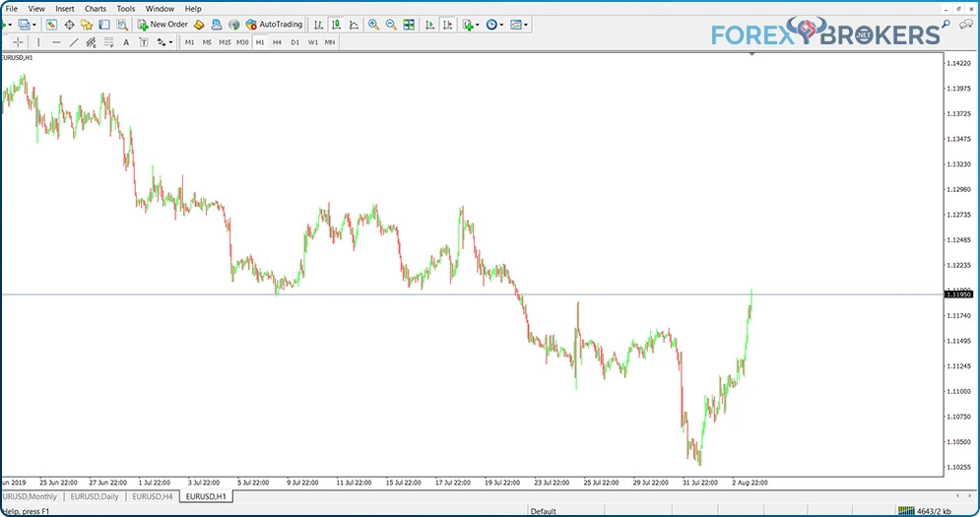Screen dimensions: 980x517
Task: Select the D1 timeframe
Action: (x=295, y=42)
